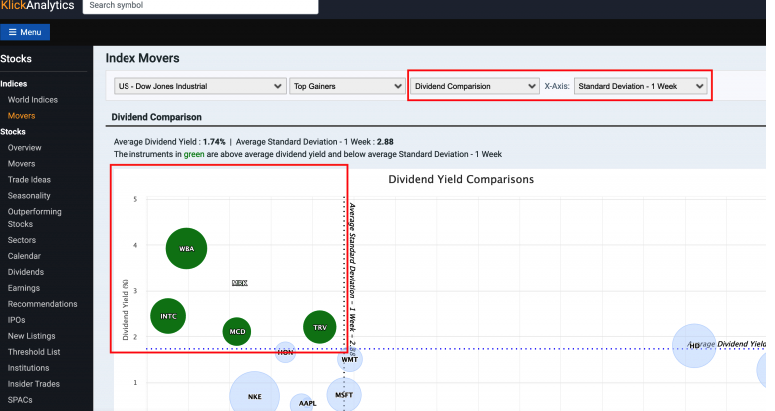Viewport: 775px width, 411px height.
Task: Open Insider Trades sidebar link
Action: tap(34, 384)
